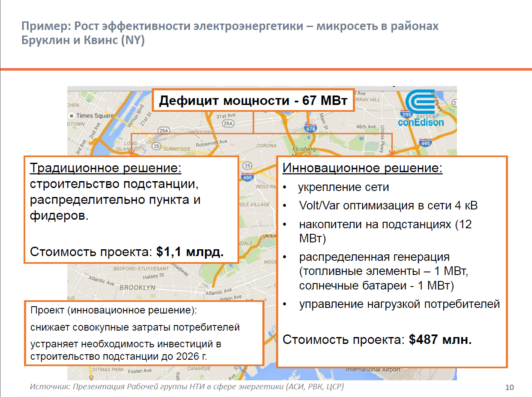Click the word "фидеров."
Image resolution: width=532 pixels, height=397 pixels.
(59, 216)
